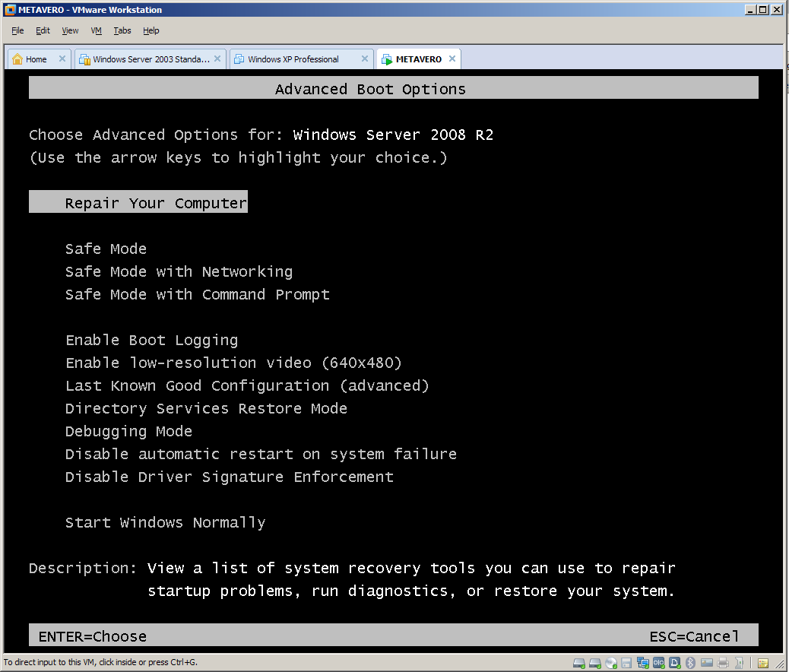Click Disable Driver Signature Enforcement
The height and width of the screenshot is (672, 789).
[x=230, y=477]
